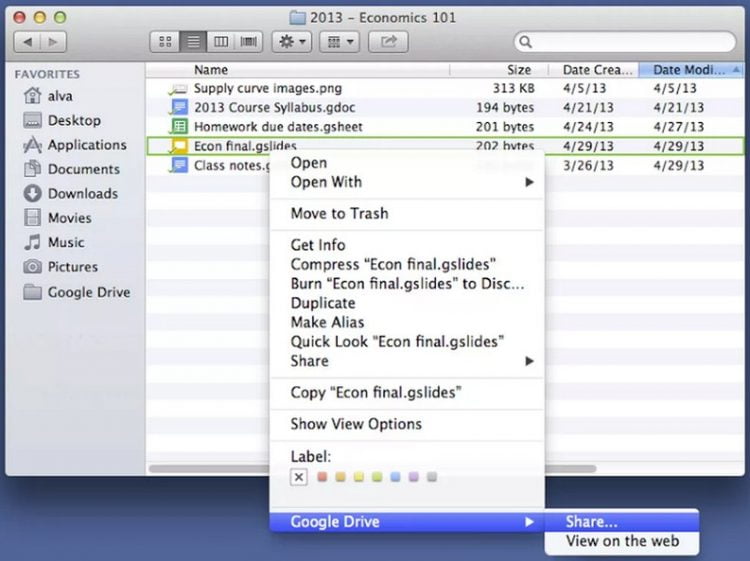Apply the gray label color

point(432,477)
